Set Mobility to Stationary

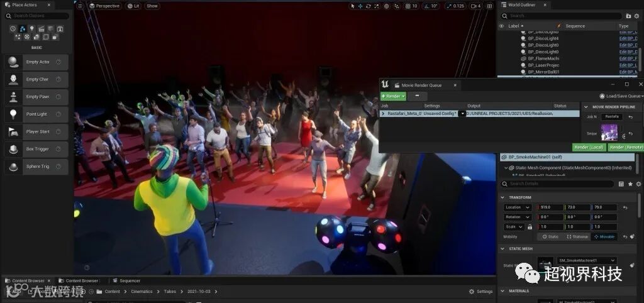(577, 237)
